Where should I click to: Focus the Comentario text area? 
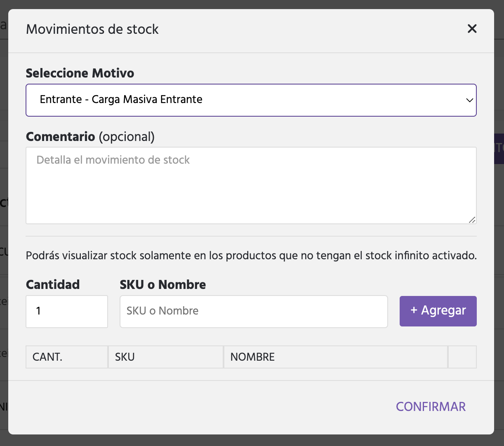[251, 185]
